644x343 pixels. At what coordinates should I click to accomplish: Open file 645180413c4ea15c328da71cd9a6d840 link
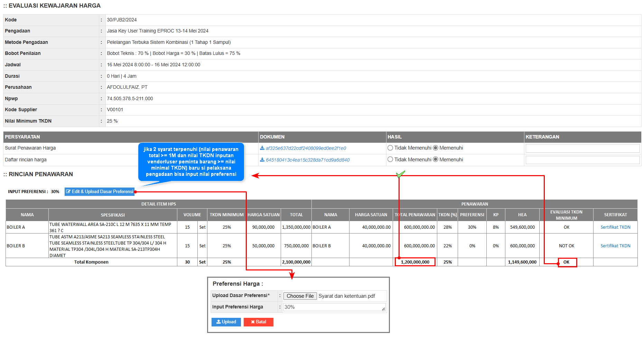[x=308, y=160]
